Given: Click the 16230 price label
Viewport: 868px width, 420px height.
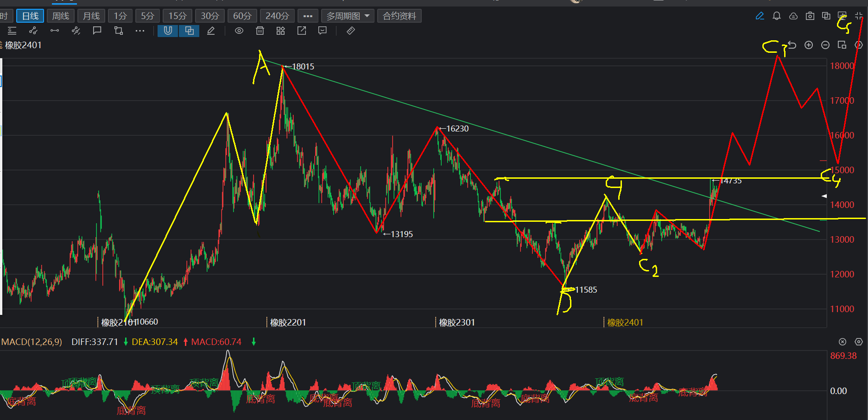Looking at the screenshot, I should tap(457, 129).
